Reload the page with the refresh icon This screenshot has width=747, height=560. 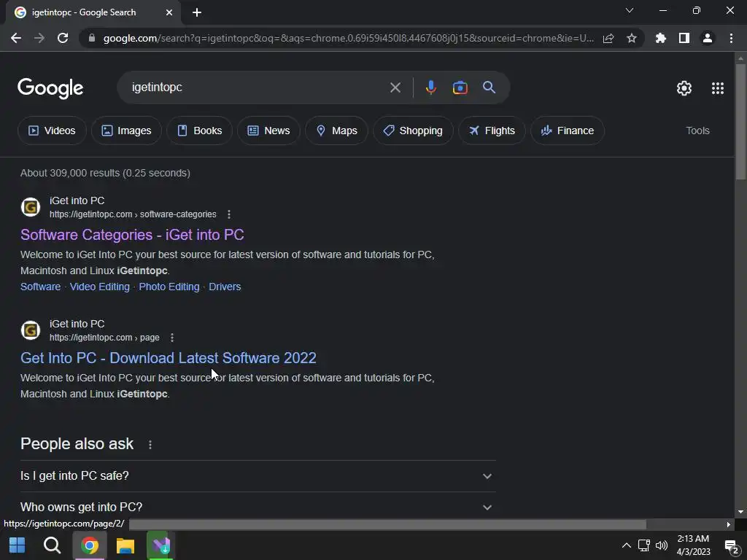[63, 38]
